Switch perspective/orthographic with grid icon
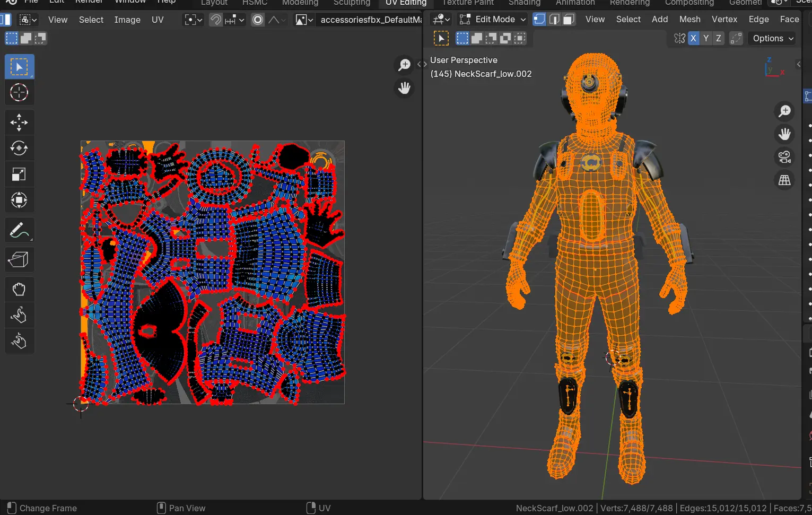812x515 pixels. (784, 180)
